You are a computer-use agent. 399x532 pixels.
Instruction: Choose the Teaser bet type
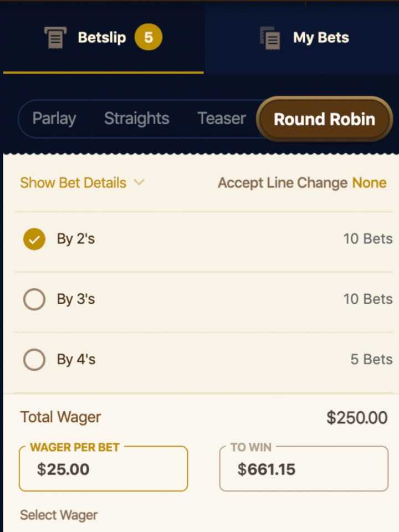click(x=221, y=119)
